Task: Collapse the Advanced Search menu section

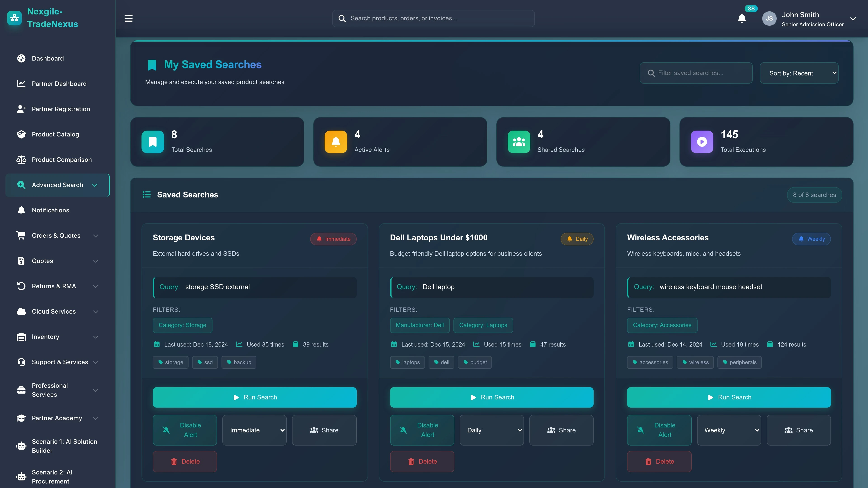Action: click(95, 185)
